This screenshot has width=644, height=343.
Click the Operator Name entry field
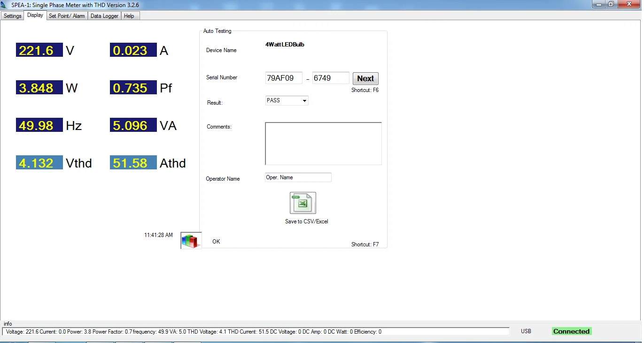click(x=298, y=177)
